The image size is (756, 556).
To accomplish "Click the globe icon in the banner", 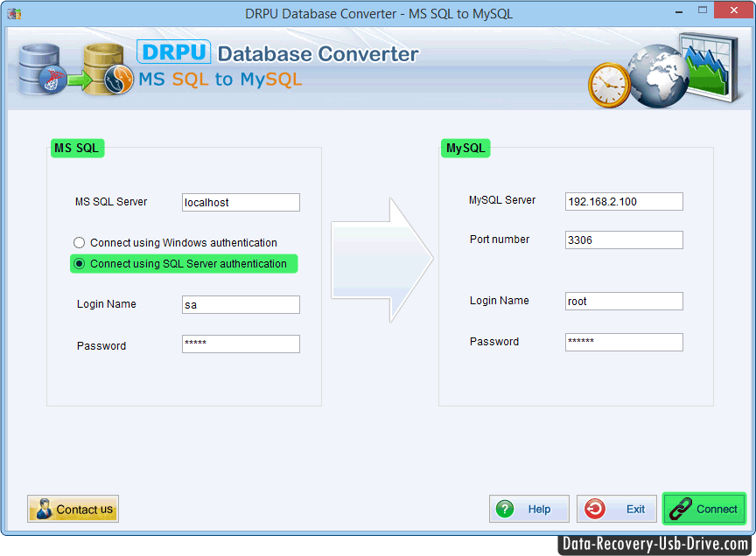I will click(659, 76).
